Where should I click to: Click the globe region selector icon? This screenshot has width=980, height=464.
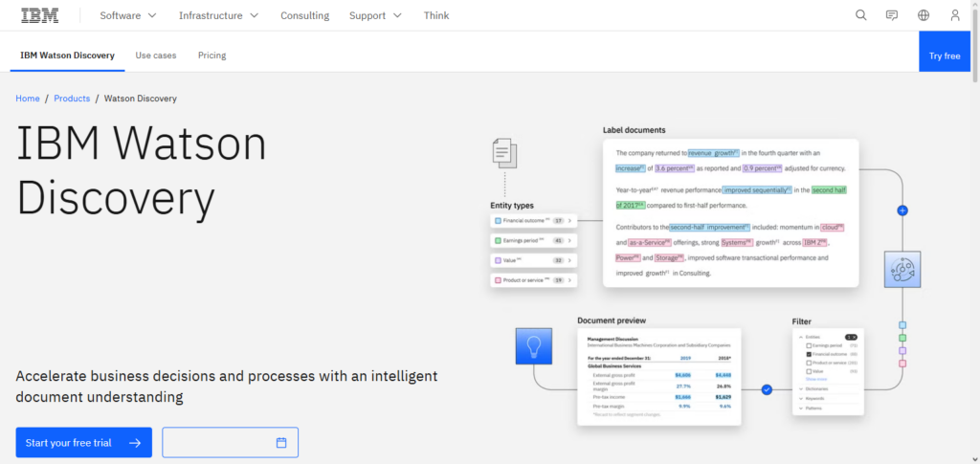[924, 15]
